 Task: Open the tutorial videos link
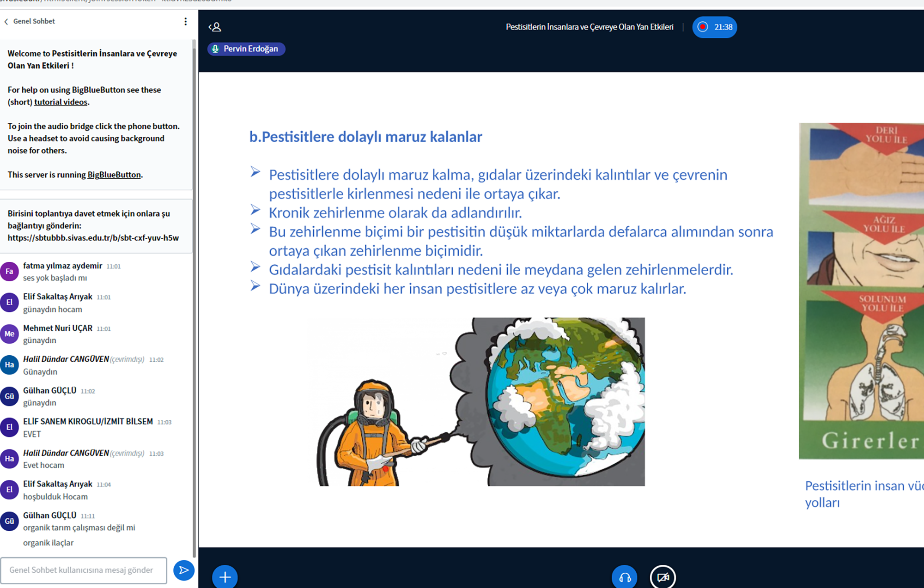coord(61,102)
